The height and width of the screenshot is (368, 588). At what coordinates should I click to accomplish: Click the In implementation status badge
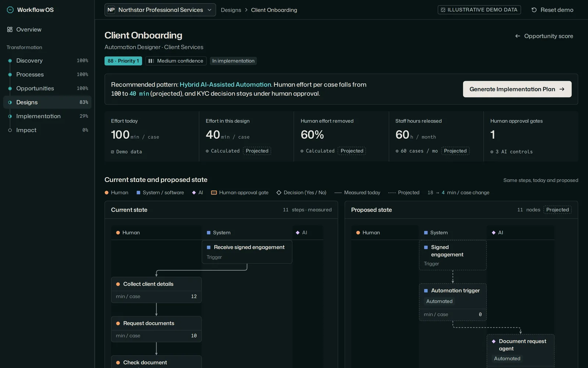tap(233, 61)
